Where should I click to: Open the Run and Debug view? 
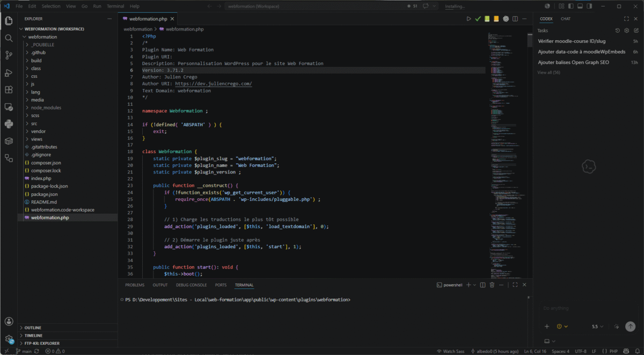click(9, 73)
